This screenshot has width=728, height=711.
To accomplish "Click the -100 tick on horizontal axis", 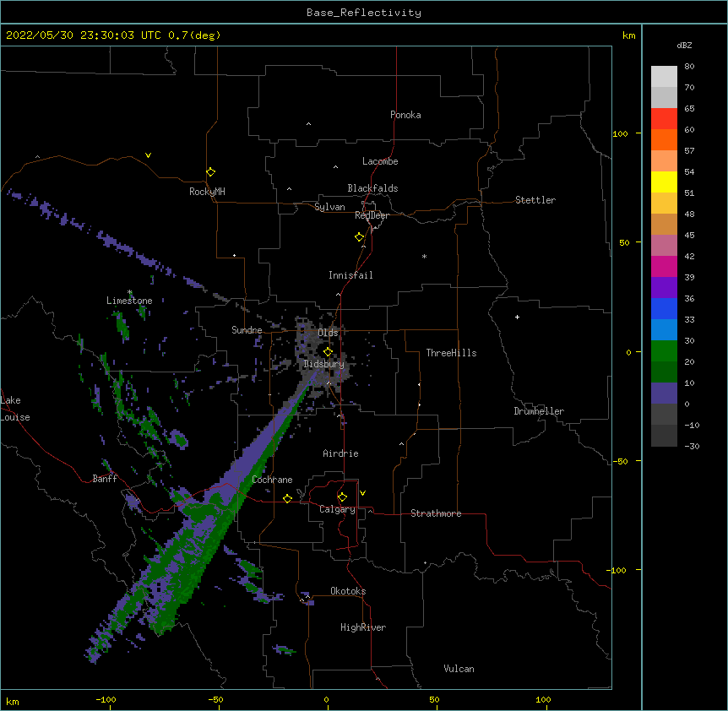I will (x=106, y=699).
